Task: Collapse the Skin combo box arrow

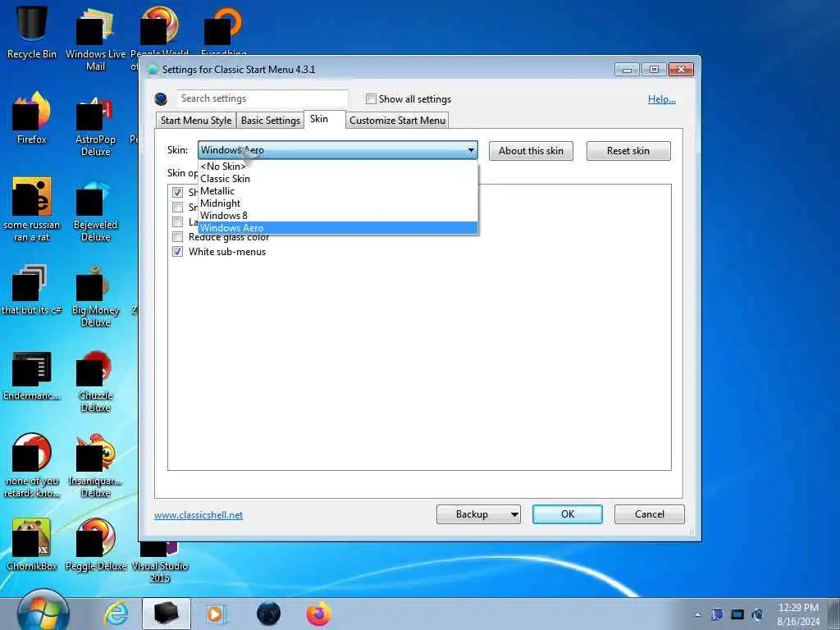Action: tap(471, 151)
